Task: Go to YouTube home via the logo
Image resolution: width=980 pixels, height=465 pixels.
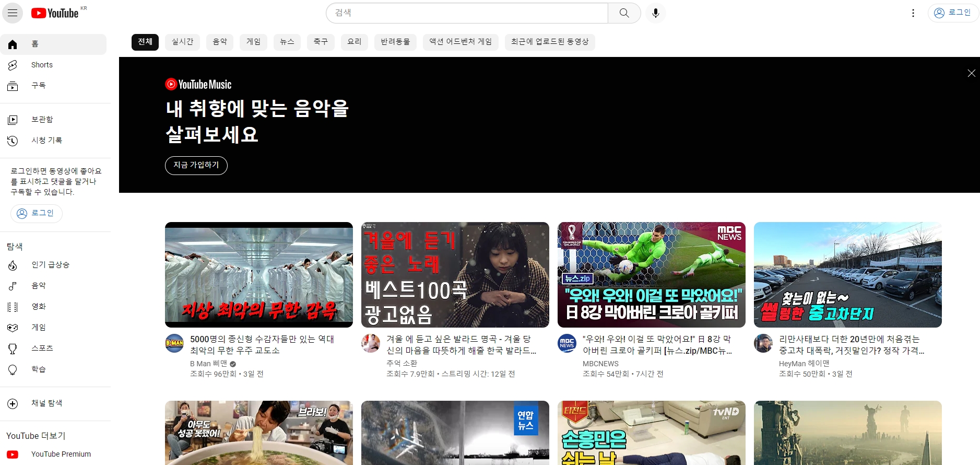Action: point(55,13)
